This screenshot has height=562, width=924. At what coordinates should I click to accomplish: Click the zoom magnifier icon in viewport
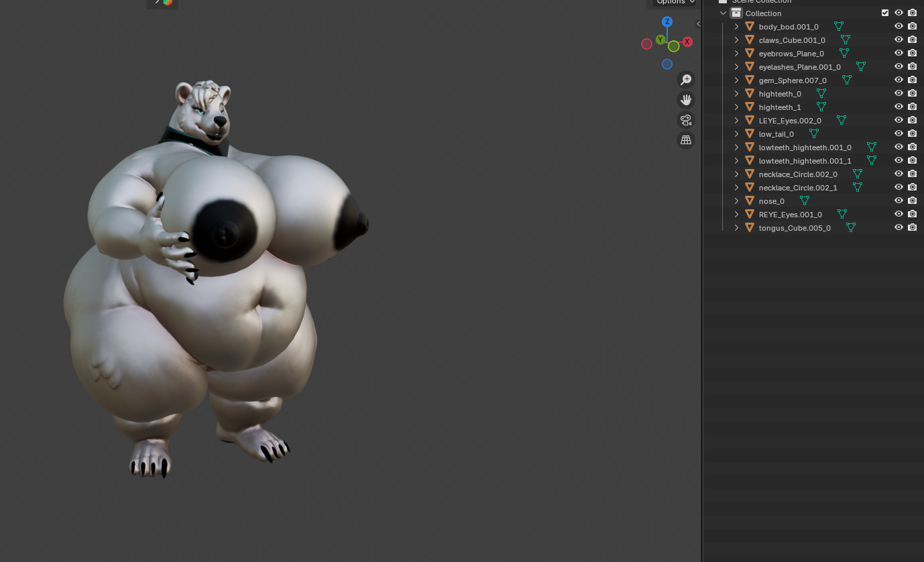(686, 80)
